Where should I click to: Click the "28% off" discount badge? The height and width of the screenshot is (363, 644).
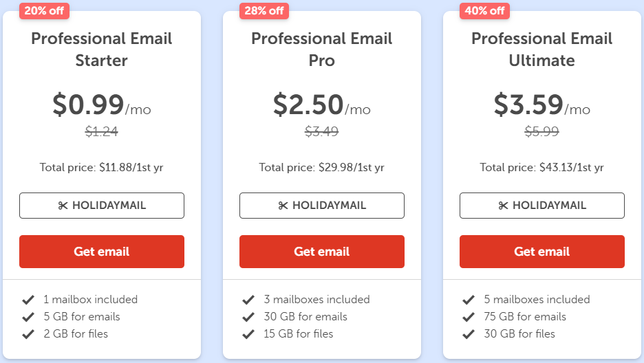[x=264, y=10]
